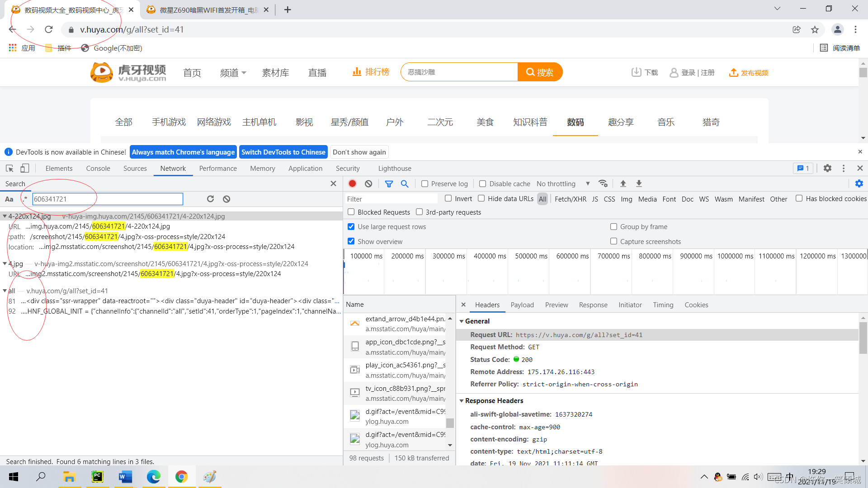
Task: Click the clear network log icon
Action: (x=368, y=183)
